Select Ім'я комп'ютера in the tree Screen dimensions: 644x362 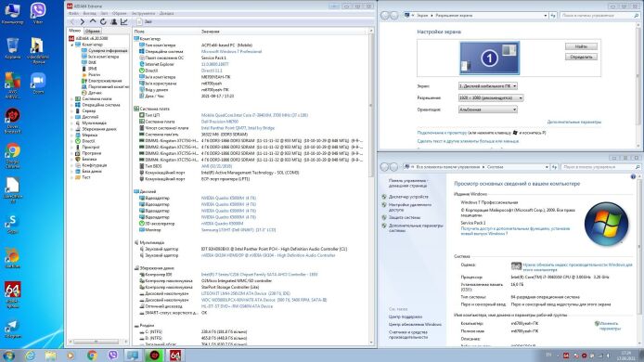click(x=104, y=57)
